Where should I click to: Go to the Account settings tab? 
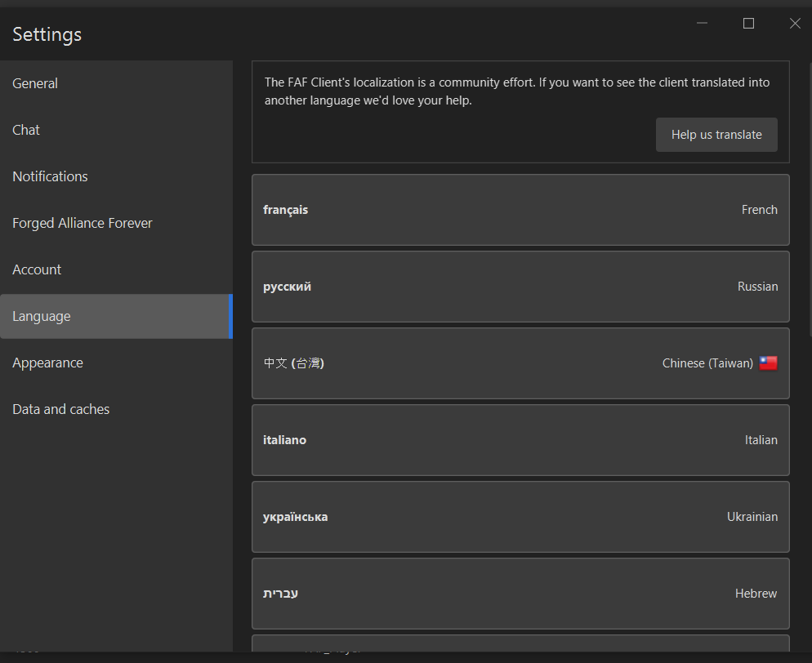tap(116, 269)
